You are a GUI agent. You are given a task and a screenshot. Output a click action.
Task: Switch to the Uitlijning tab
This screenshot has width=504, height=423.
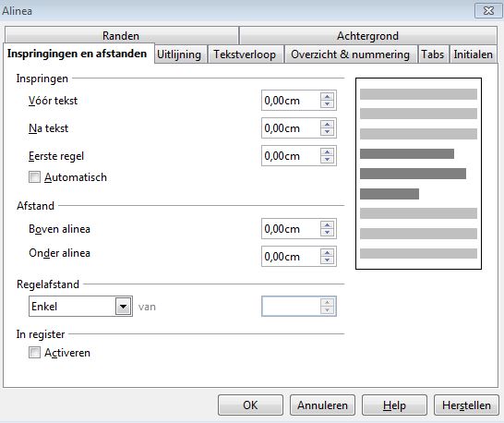pos(179,54)
